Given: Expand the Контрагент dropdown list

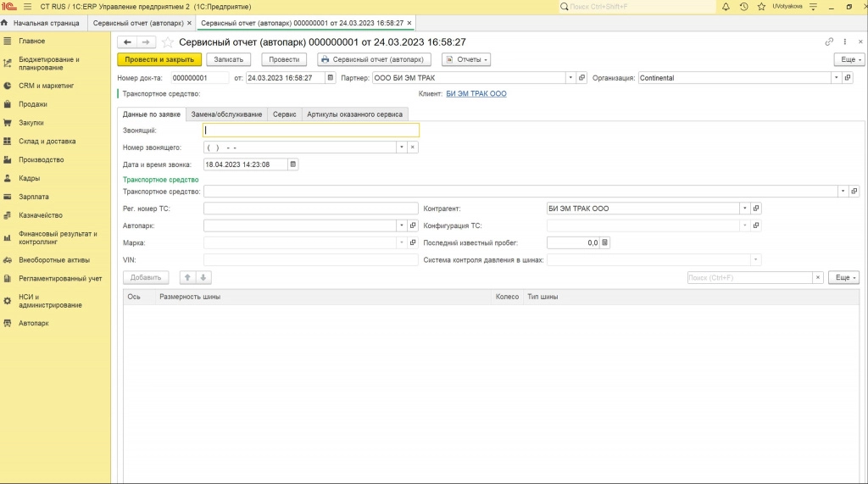Looking at the screenshot, I should coord(744,209).
